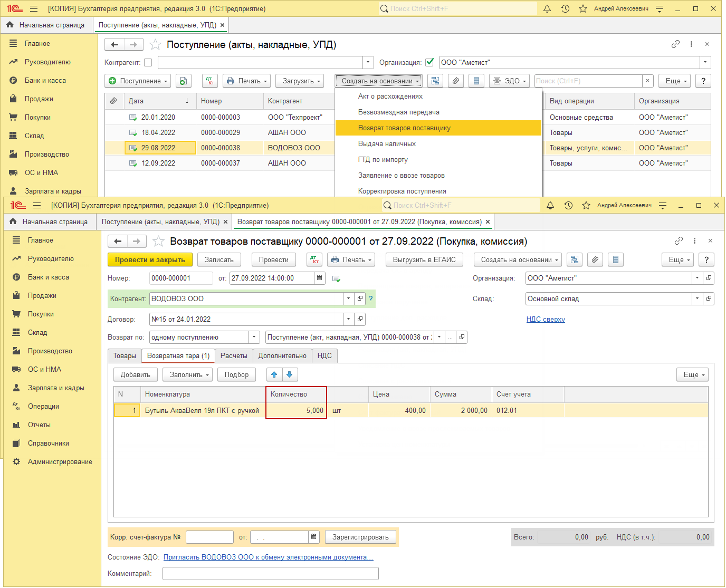Viewport: 726px width, 588px height.
Task: Open the ЭДО dropdown in list toolbar
Action: [x=509, y=81]
